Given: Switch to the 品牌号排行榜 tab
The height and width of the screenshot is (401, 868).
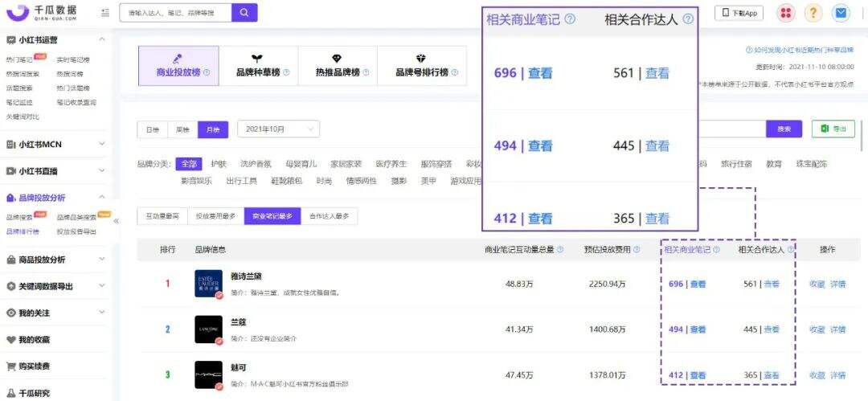Looking at the screenshot, I should tap(422, 66).
